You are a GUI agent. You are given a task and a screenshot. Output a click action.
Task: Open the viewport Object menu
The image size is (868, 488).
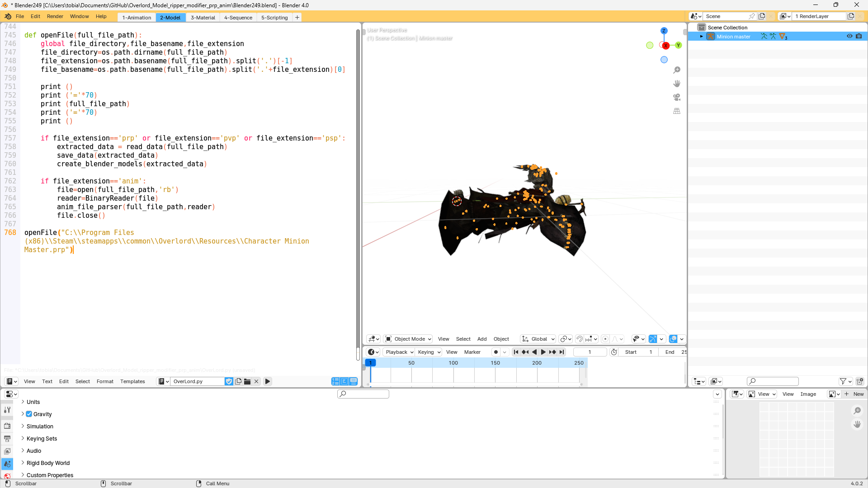[501, 339]
